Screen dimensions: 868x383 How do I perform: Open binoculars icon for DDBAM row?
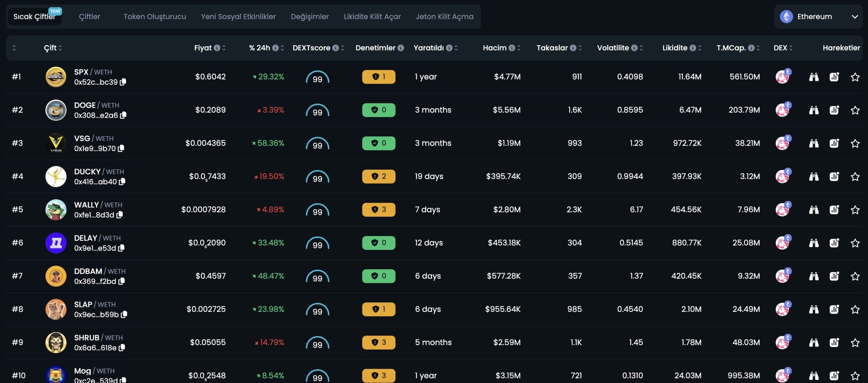coord(814,276)
